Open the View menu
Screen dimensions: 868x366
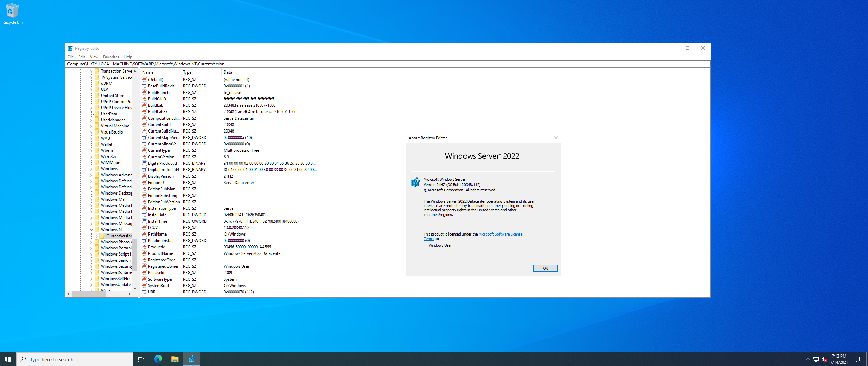(94, 57)
